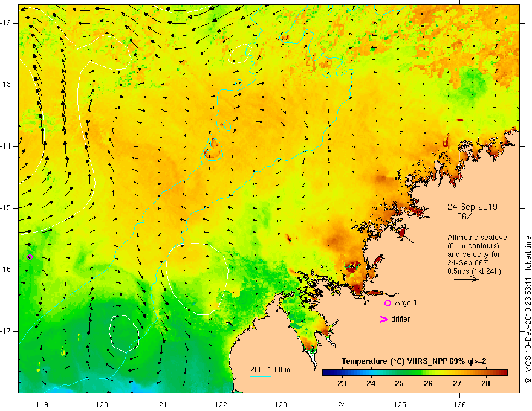The height and width of the screenshot is (411, 532).
Task: Click the latitude axis label '-15'
Action: tap(6, 208)
